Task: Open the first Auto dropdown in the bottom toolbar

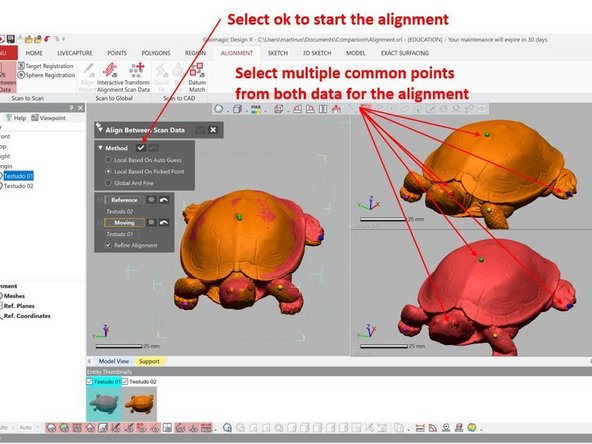Action: [12, 427]
